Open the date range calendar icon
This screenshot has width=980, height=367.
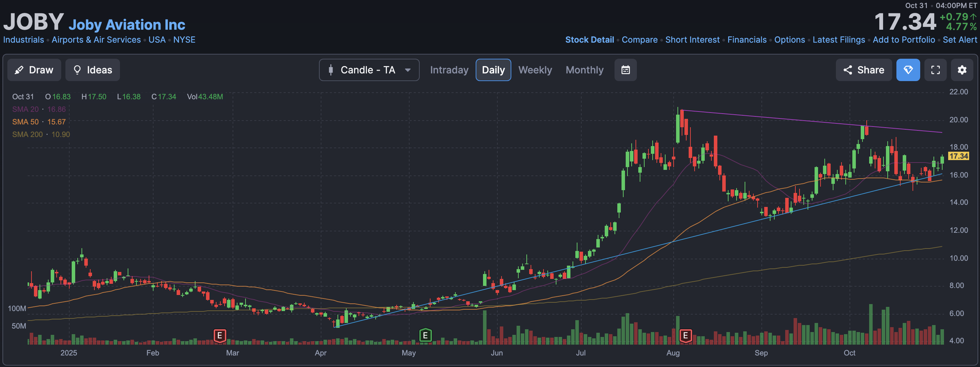pyautogui.click(x=625, y=70)
